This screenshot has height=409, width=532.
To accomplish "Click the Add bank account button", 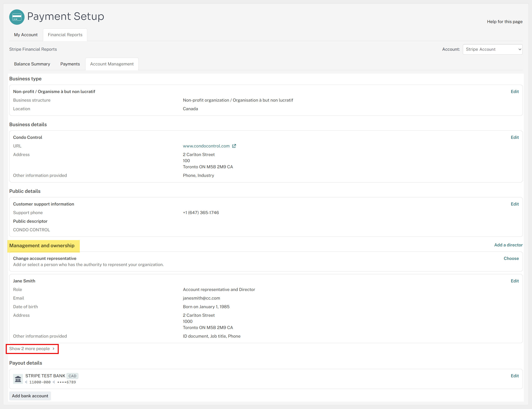I will click(x=30, y=396).
